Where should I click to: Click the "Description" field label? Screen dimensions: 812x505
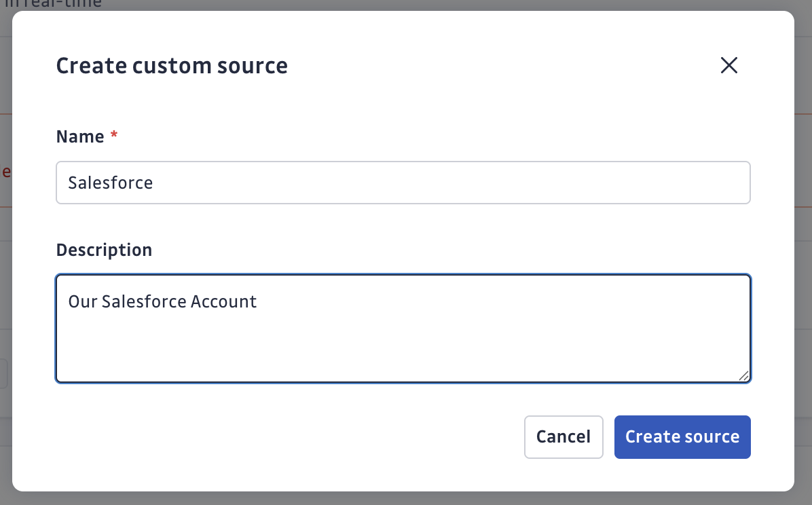104,250
